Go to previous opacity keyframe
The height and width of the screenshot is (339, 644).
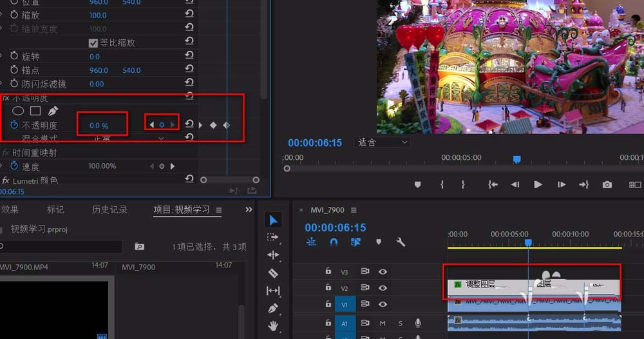152,124
